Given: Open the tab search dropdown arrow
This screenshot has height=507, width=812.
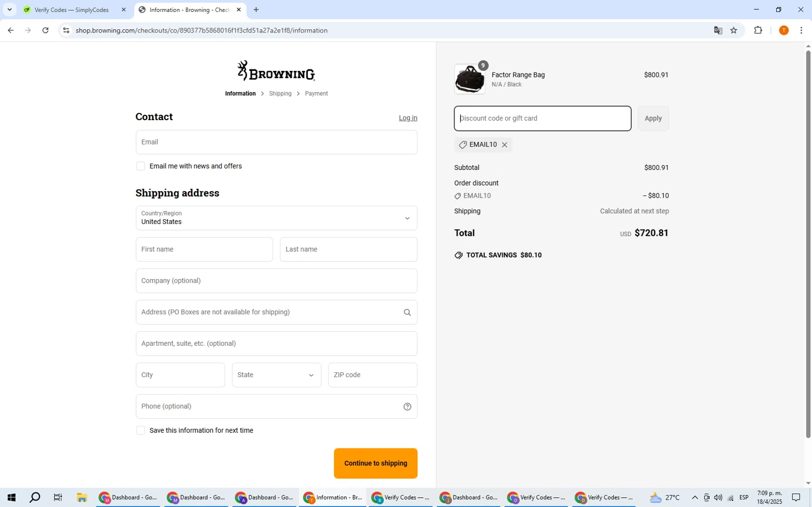Looking at the screenshot, I should pyautogui.click(x=9, y=10).
